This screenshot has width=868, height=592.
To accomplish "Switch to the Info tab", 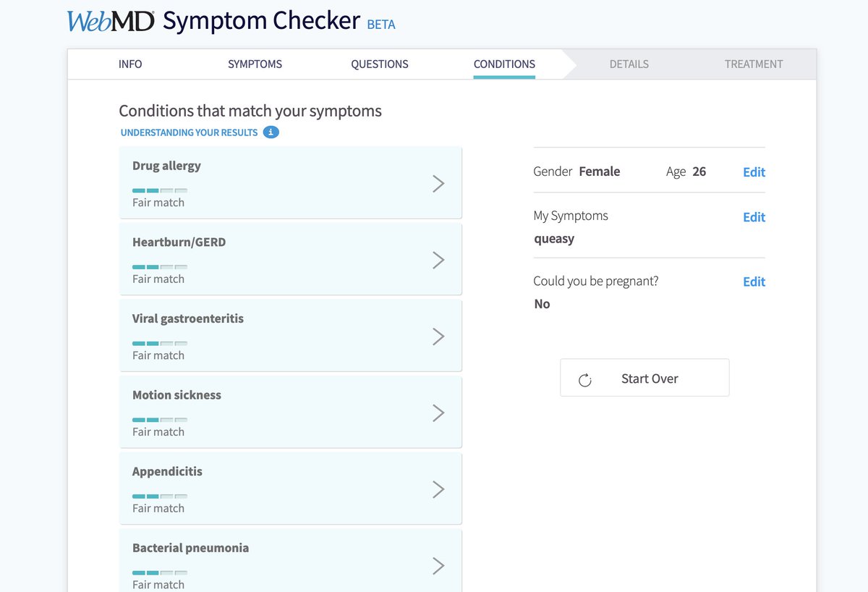I will (130, 64).
